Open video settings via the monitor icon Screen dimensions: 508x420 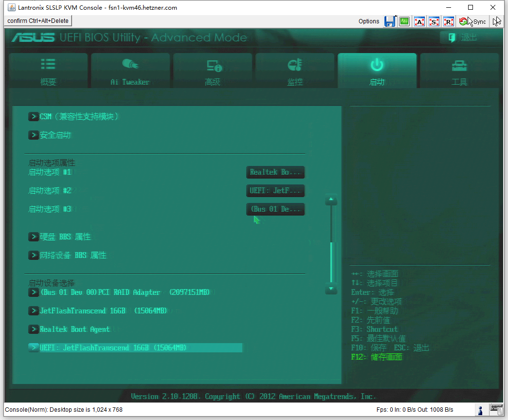tap(404, 21)
